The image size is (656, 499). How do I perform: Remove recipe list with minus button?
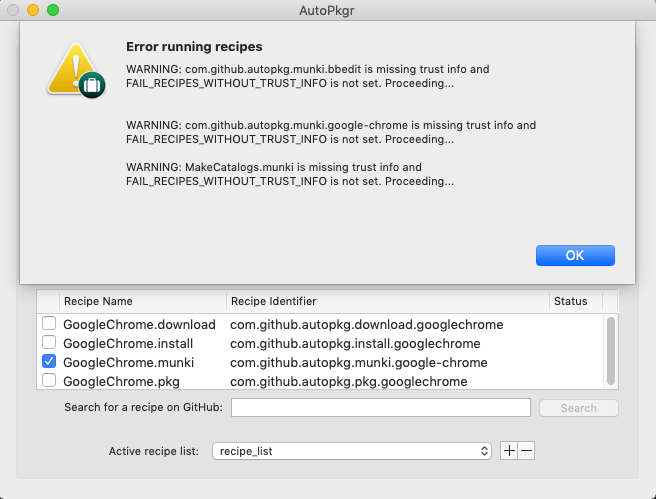tap(527, 451)
